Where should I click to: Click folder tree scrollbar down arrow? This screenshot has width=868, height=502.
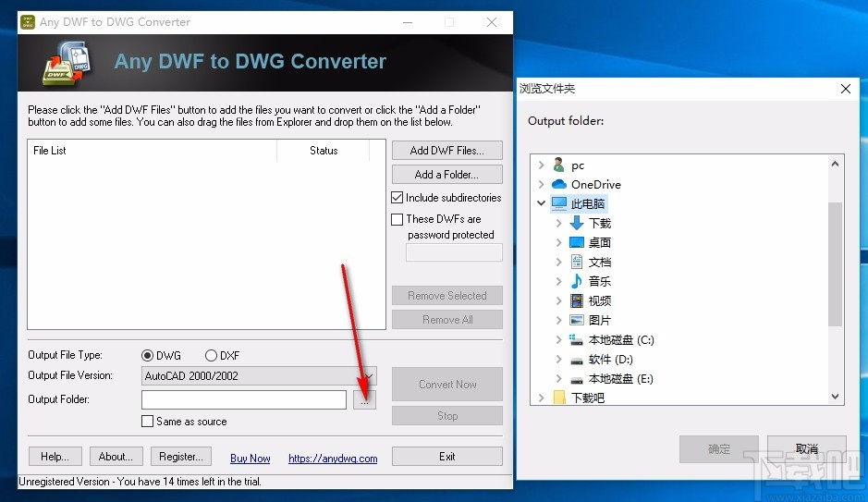click(x=836, y=397)
